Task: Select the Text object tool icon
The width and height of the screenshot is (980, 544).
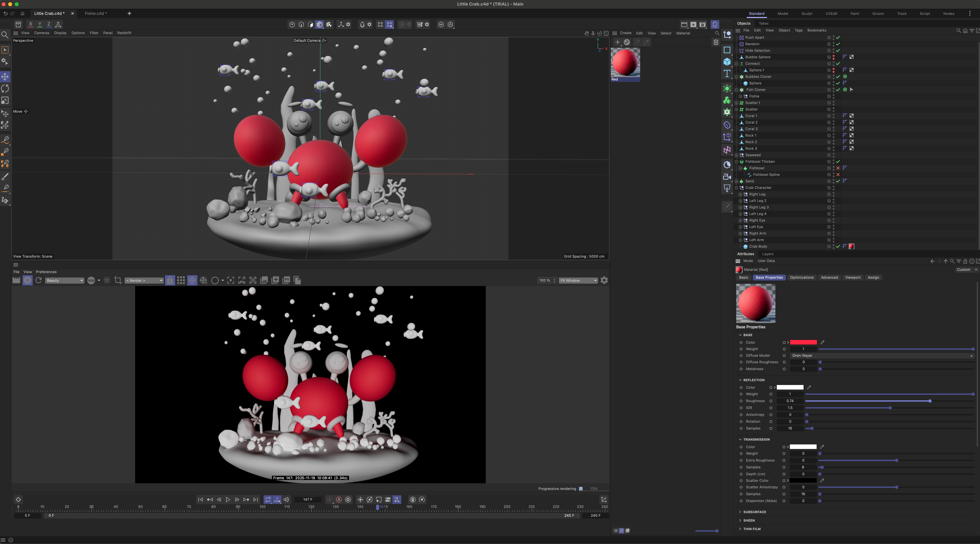Action: point(727,74)
